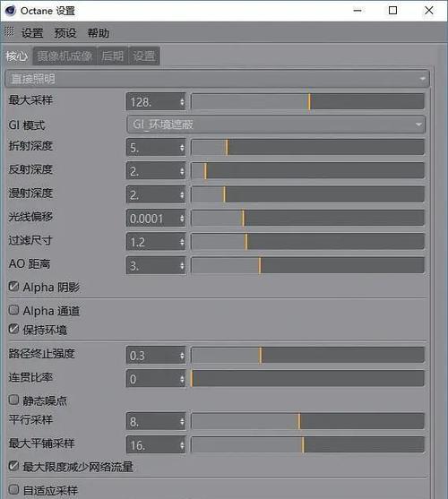Toggle 最大限度减少网络流量 checkbox
This screenshot has height=499, width=448.
click(13, 466)
